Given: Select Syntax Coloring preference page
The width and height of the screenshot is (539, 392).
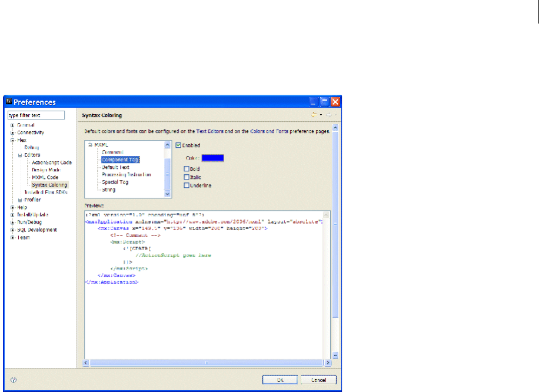Looking at the screenshot, I should tap(49, 185).
